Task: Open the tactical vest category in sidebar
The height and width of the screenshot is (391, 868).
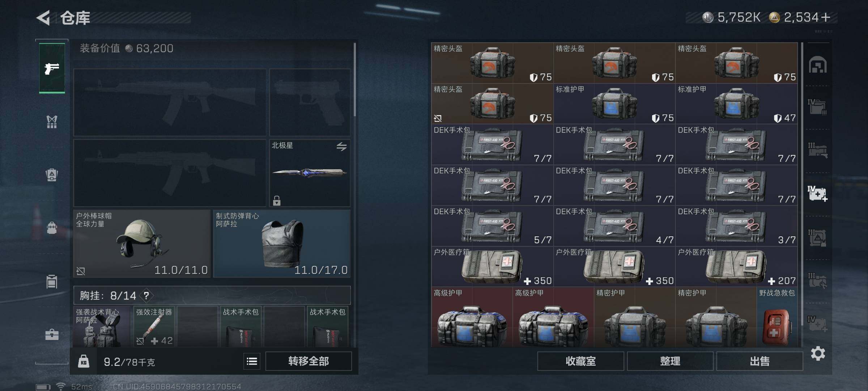Action: tap(52, 122)
